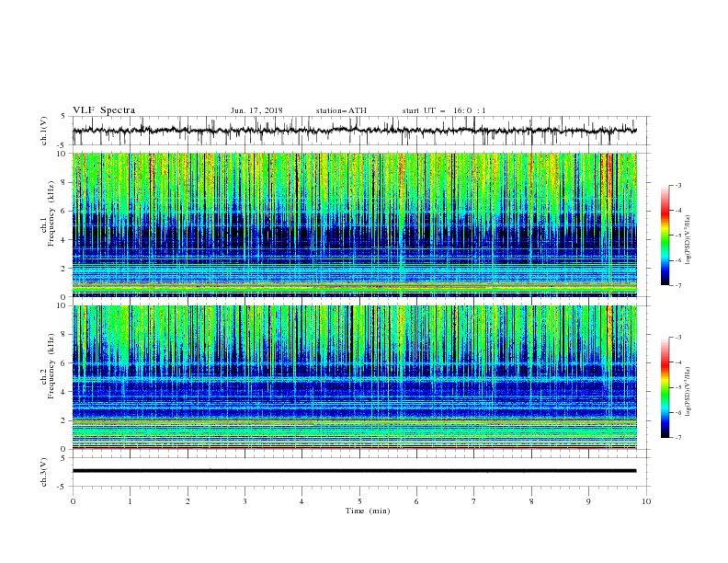728x563 pixels.
Task: Click the "4" kHz tick on ch.2 frequency axis
Action: pos(64,392)
